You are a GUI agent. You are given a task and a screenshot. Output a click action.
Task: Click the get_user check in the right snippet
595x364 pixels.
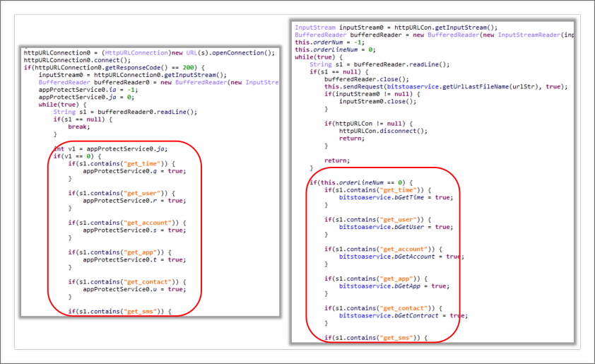coord(377,219)
